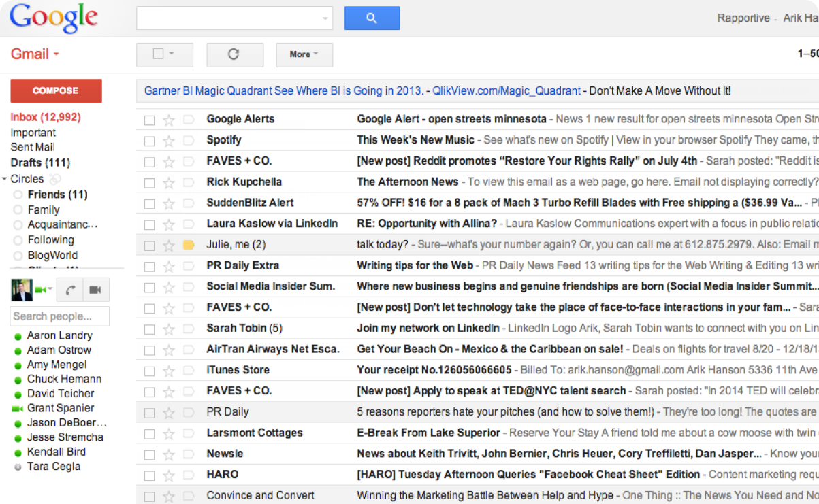Star the HARO email
819x504 pixels.
point(169,475)
